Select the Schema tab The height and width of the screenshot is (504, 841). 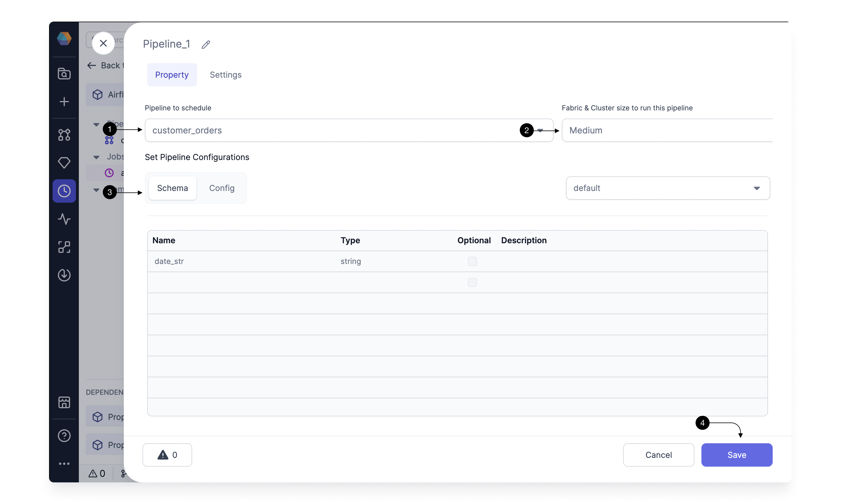pos(172,188)
